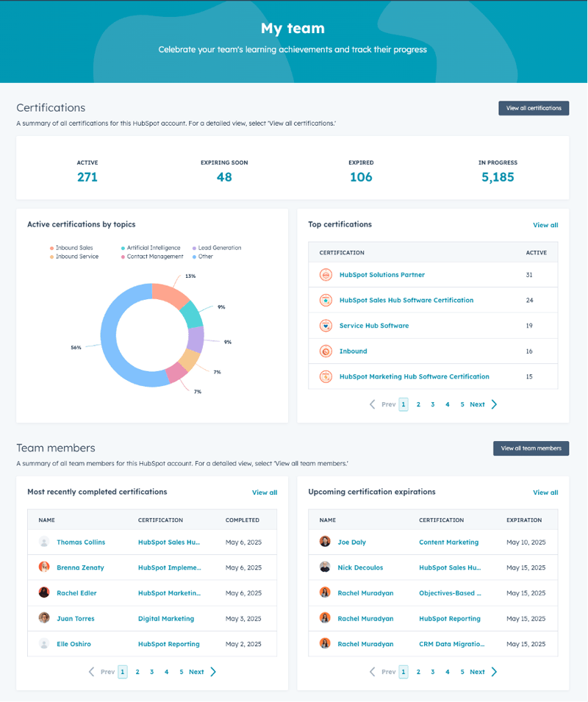
Task: Click the previous-page chevron under Upcoming certification expirations
Action: tap(373, 672)
